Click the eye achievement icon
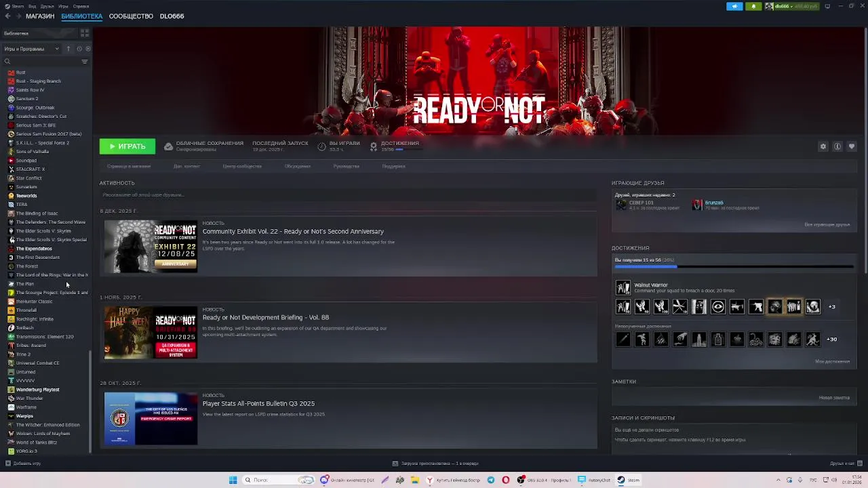 pos(717,307)
